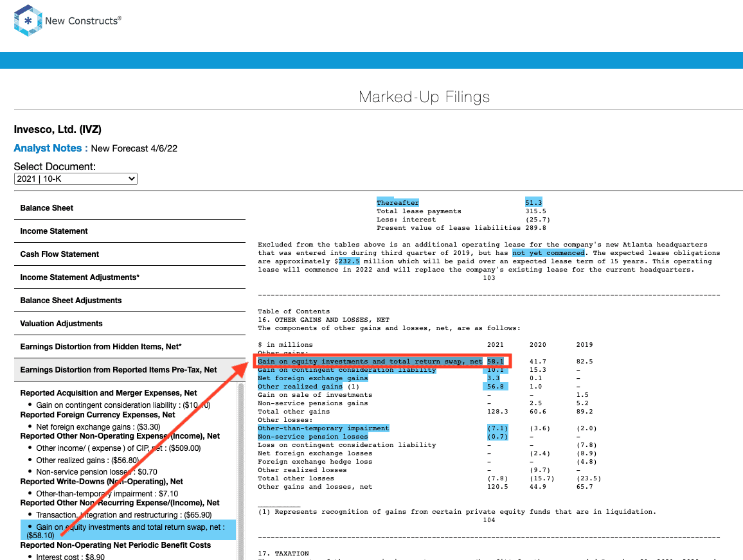The width and height of the screenshot is (743, 560).
Task: Select Other realized gains ($56.80) item
Action: [x=87, y=460]
